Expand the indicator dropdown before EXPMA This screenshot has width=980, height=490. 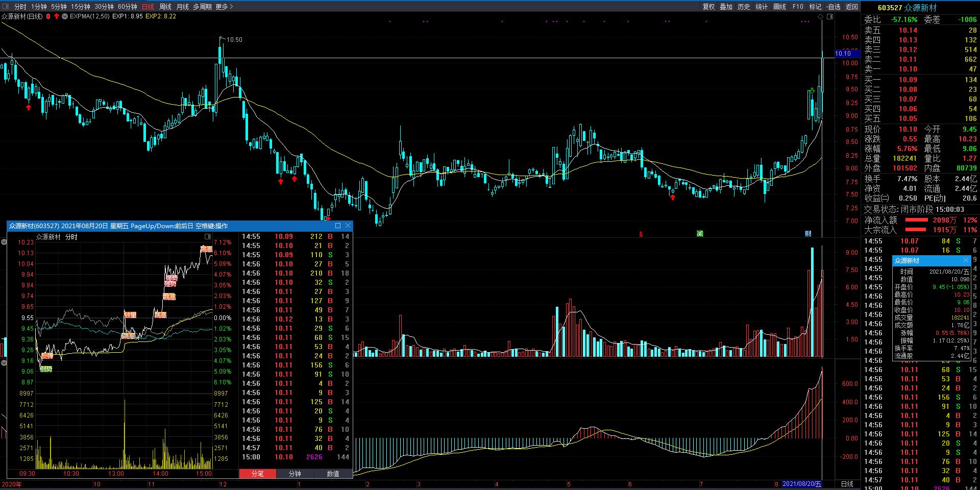point(65,16)
